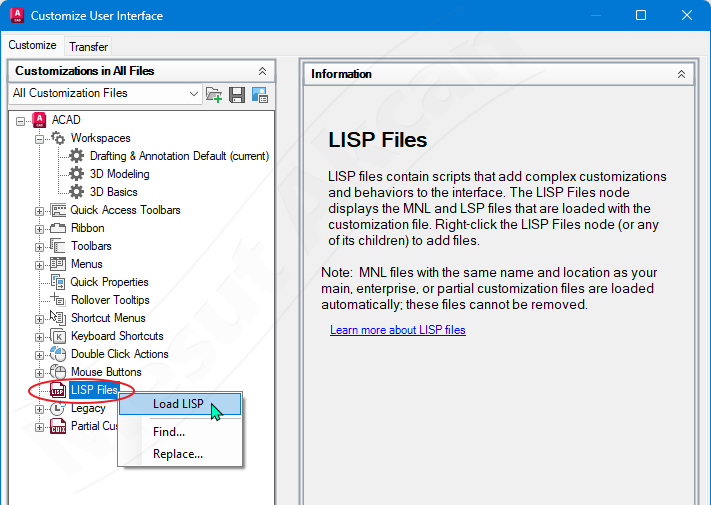Image resolution: width=711 pixels, height=505 pixels.
Task: Expand the Ribbon node
Action: [x=39, y=229]
